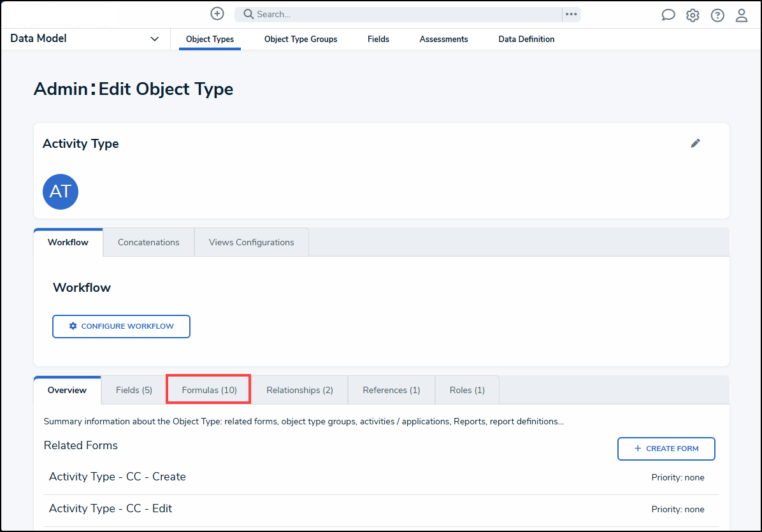The width and height of the screenshot is (762, 532).
Task: Open the settings gear icon
Action: (x=693, y=15)
